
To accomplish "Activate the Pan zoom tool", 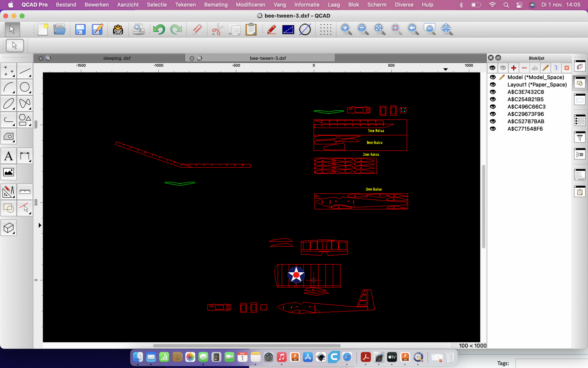I will (447, 29).
